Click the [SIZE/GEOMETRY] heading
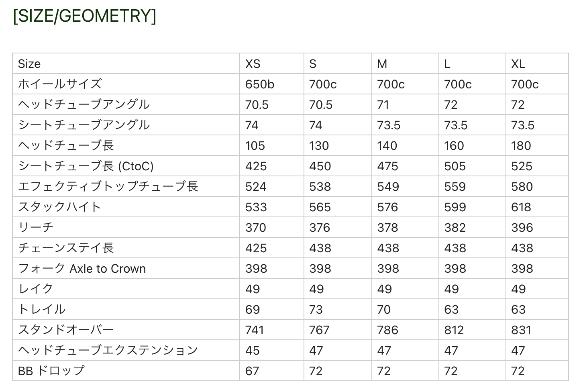 click(x=84, y=16)
